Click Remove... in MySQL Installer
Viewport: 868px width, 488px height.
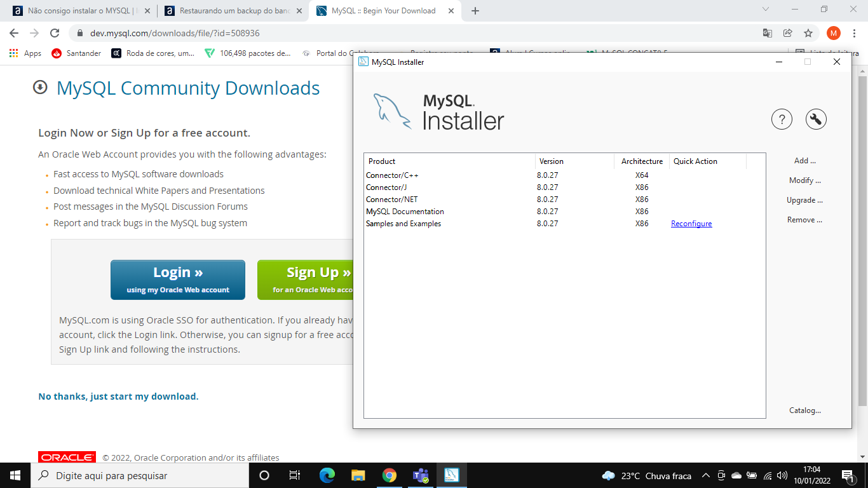(x=805, y=220)
